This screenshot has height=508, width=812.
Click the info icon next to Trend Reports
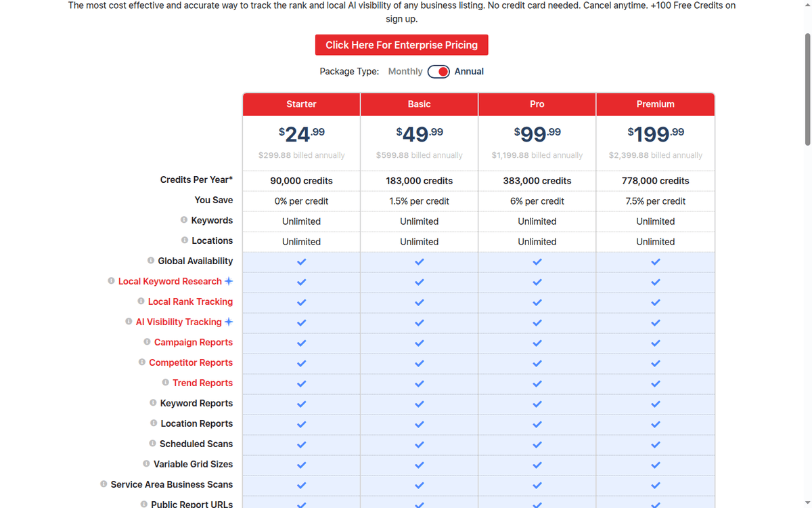click(x=166, y=383)
